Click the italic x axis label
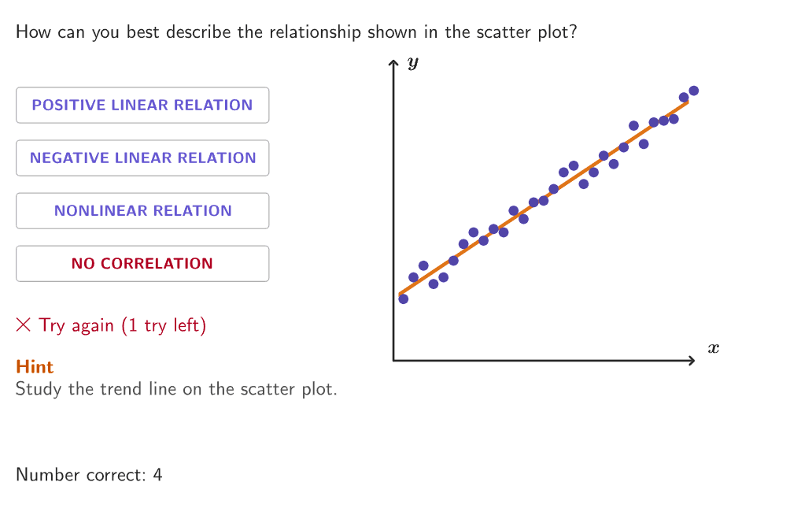The image size is (812, 508). click(x=713, y=348)
